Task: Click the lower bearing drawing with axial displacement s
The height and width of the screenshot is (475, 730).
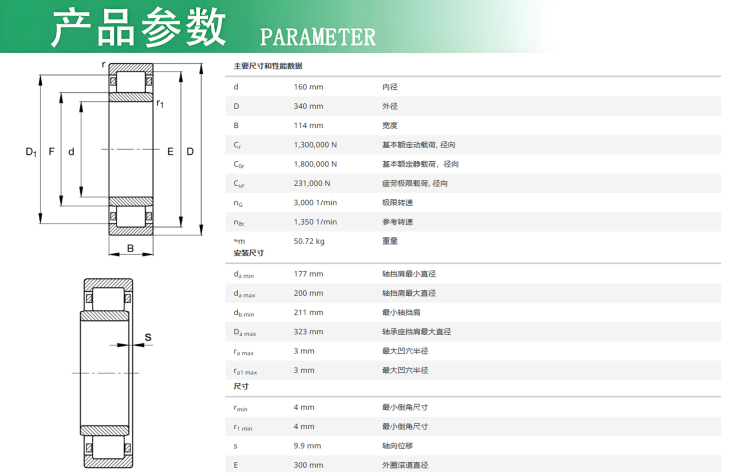Action: click(x=107, y=372)
